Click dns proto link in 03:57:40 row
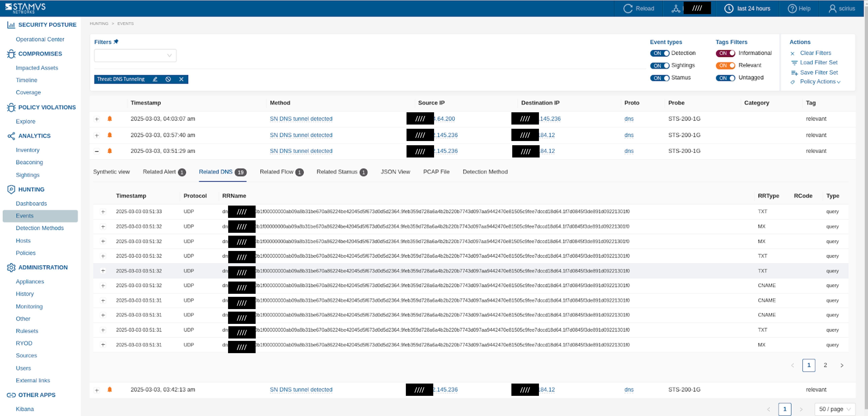The image size is (868, 416). tap(629, 135)
